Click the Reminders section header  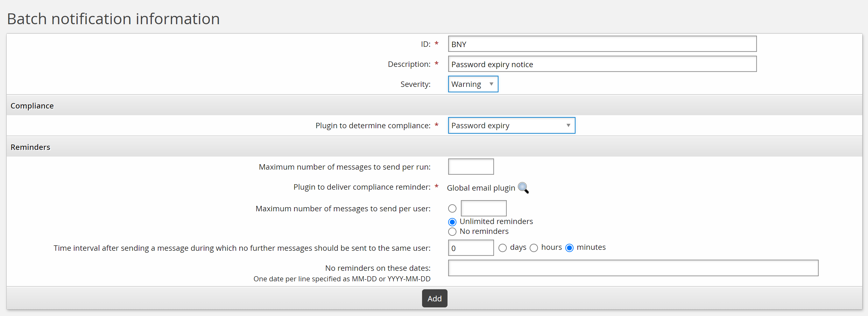tap(30, 147)
